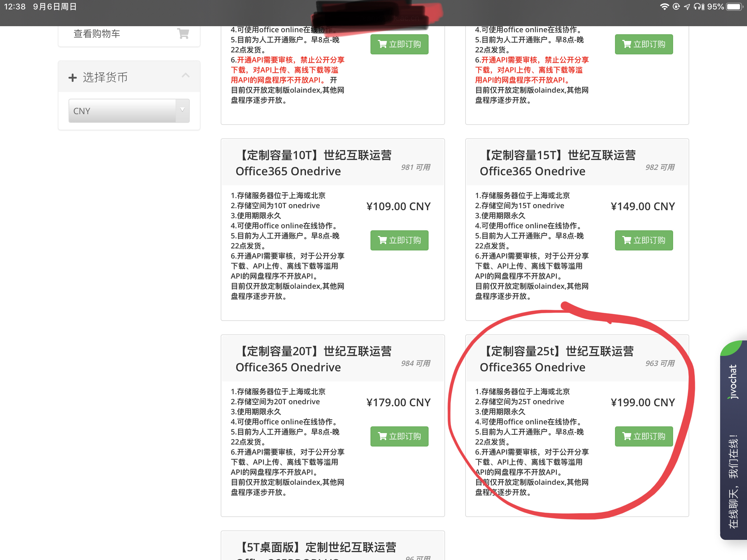Tap the Wi-Fi status icon
The height and width of the screenshot is (560, 747).
[x=664, y=7]
